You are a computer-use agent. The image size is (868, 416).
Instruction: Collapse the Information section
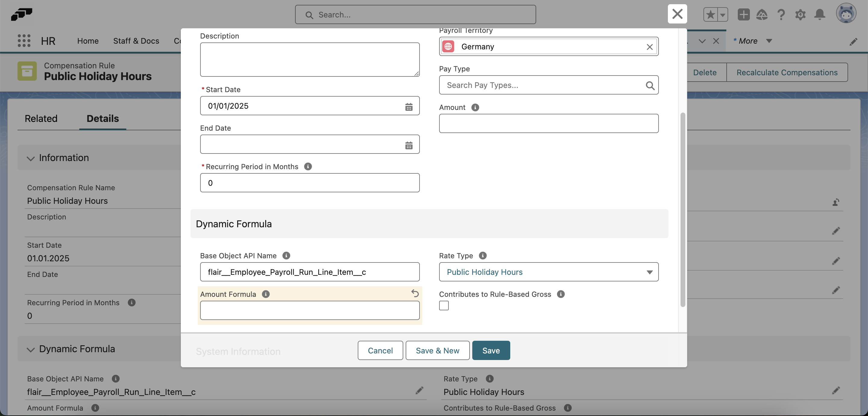click(30, 159)
